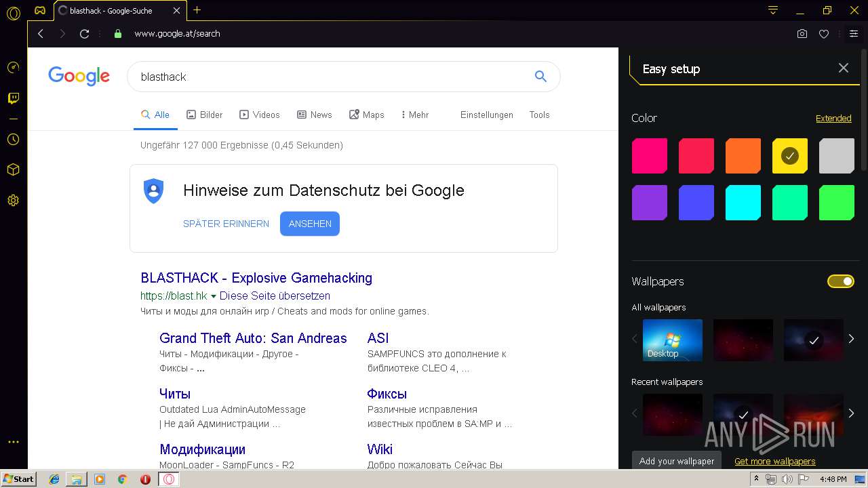The image size is (868, 488).
Task: Turn off the Wallpapers switch
Action: [841, 281]
